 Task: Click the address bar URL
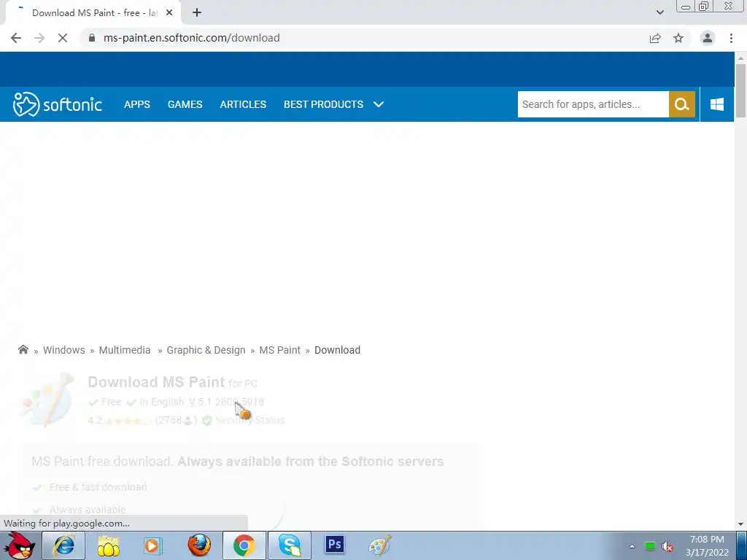tap(192, 38)
